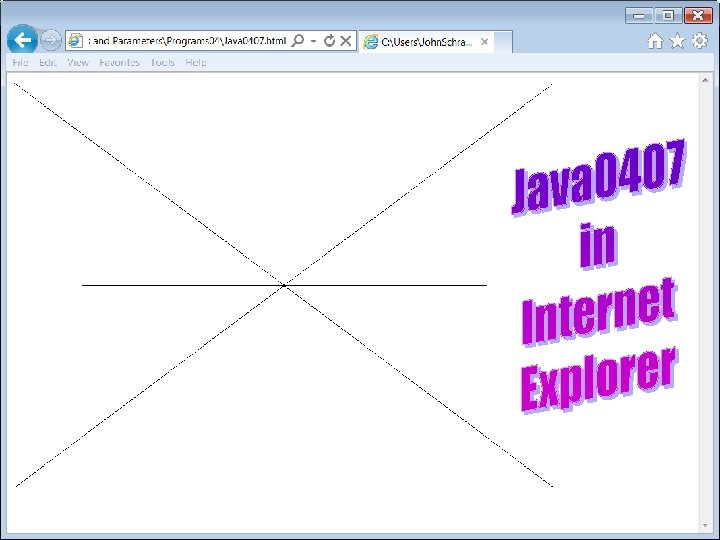Open the View menu
The image size is (720, 540).
tap(78, 62)
